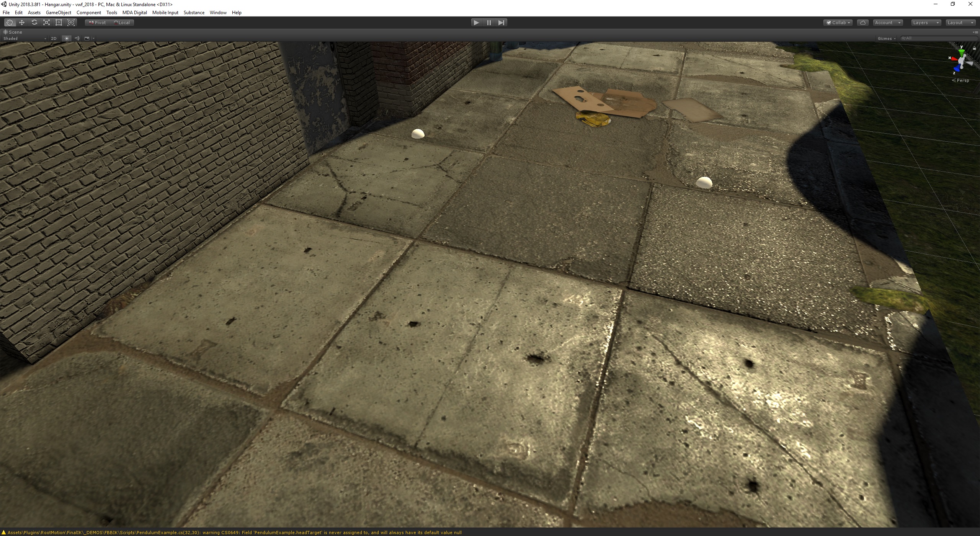
Task: Open the Collab panel
Action: pos(838,23)
